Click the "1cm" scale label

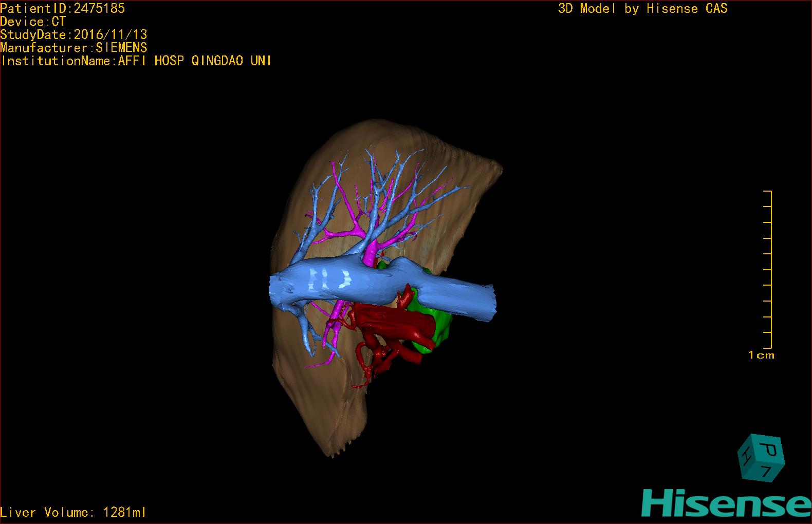pos(761,355)
